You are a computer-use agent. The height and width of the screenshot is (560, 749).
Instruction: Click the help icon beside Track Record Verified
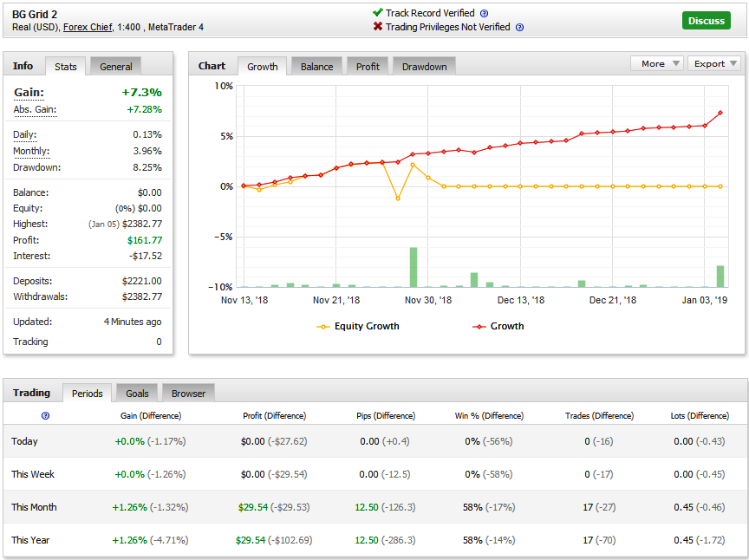pos(484,13)
